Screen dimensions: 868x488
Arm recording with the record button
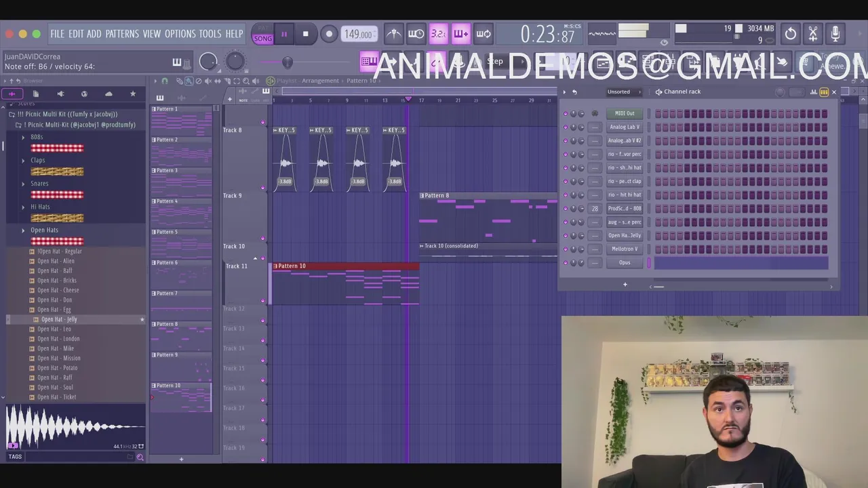[x=329, y=34]
